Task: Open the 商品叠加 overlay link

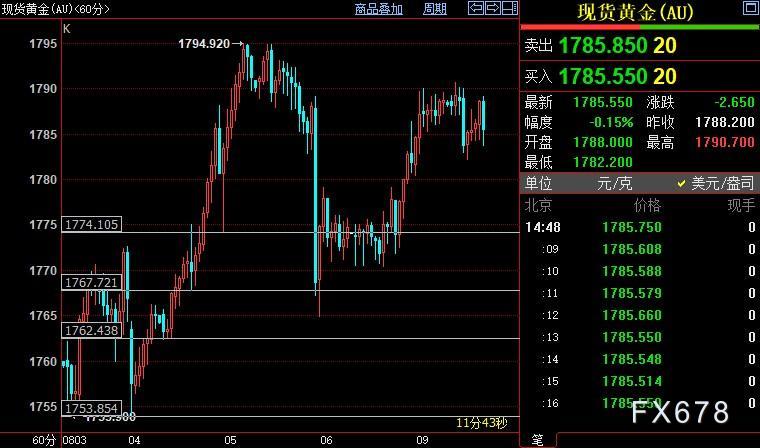Action: pos(379,9)
